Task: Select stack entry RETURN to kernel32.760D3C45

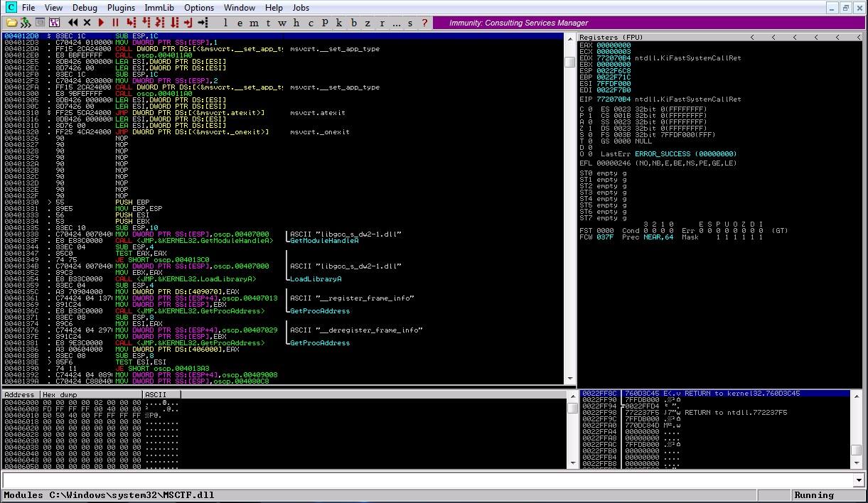Action: coord(716,394)
